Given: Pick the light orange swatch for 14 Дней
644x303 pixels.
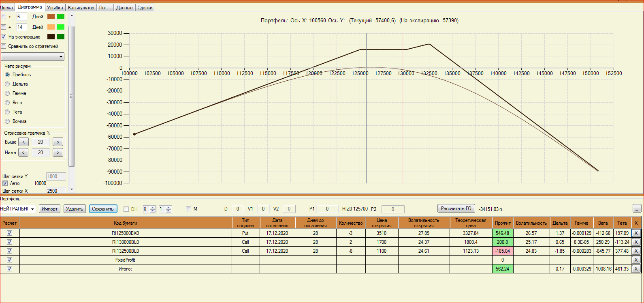Looking at the screenshot, I should pos(51,27).
